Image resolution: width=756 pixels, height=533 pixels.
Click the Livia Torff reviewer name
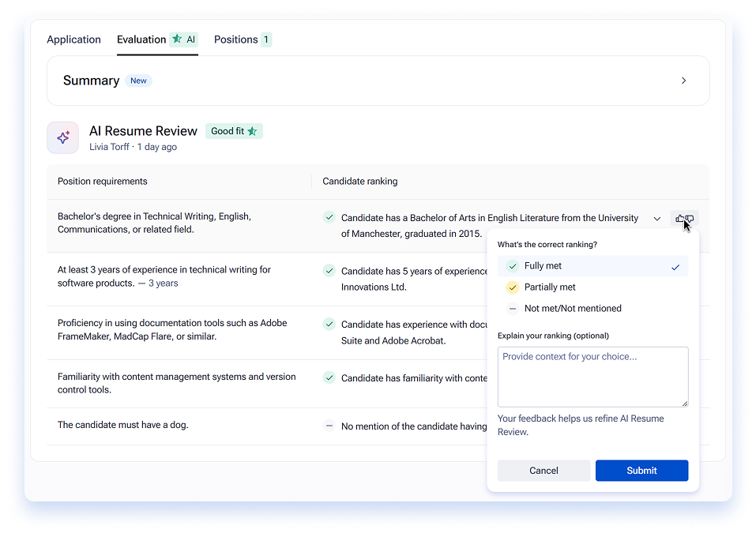tap(109, 147)
